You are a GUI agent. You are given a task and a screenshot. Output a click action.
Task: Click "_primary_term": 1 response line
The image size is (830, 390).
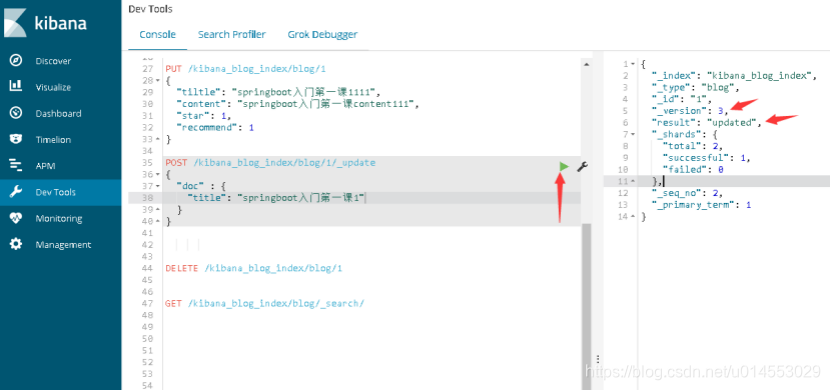(701, 205)
